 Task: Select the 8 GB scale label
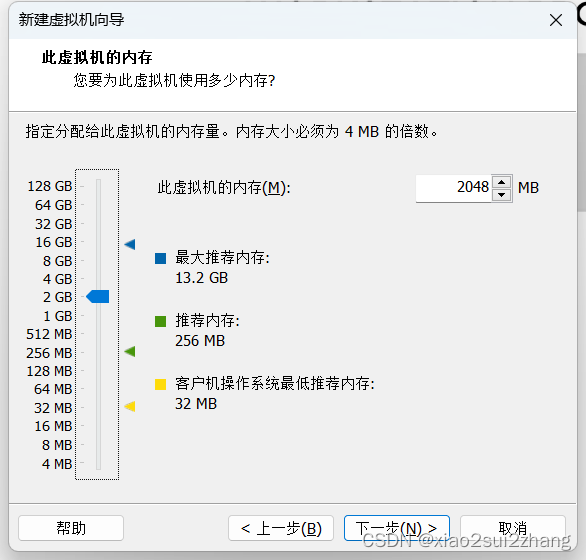coord(57,261)
